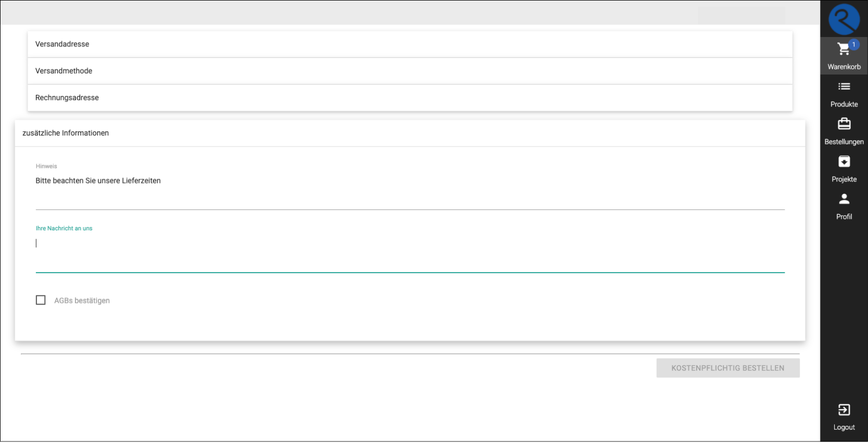Click the Logout exit icon

tap(844, 410)
